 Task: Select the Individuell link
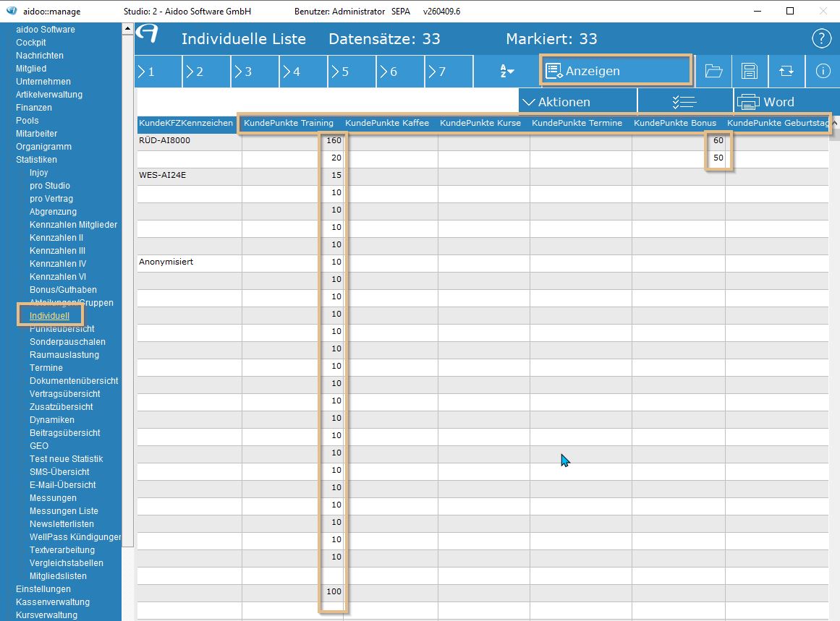[49, 316]
